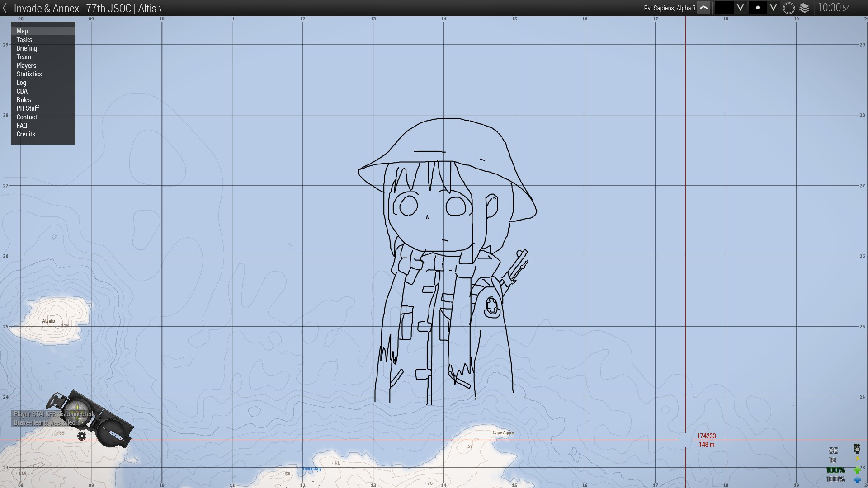Click the map textures circle icon
Viewport: 868px width, 488px height.
pos(788,8)
